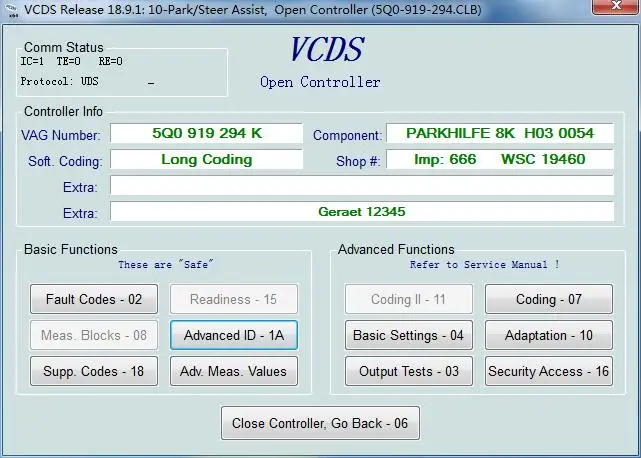Screen dimensions: 641x458
Task: Open Security Access - 16
Action: [549, 371]
